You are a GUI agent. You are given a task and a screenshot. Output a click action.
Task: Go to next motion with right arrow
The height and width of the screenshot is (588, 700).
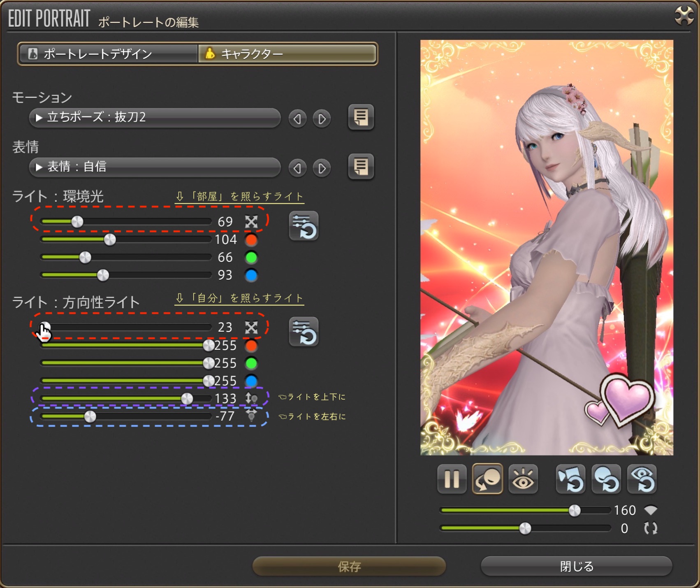coord(322,119)
